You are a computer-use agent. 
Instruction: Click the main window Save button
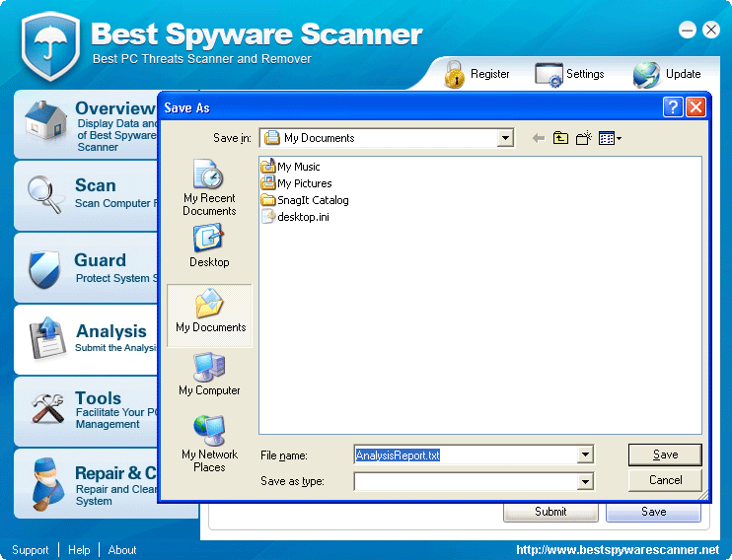[x=653, y=512]
